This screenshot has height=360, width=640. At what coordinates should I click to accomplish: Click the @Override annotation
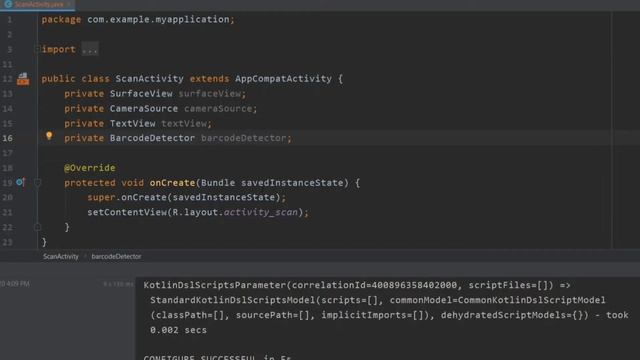(x=90, y=168)
